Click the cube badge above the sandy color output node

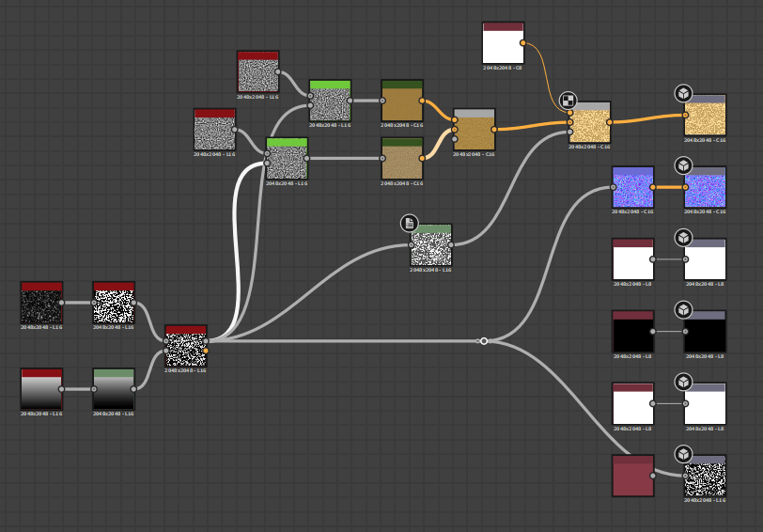(x=683, y=93)
